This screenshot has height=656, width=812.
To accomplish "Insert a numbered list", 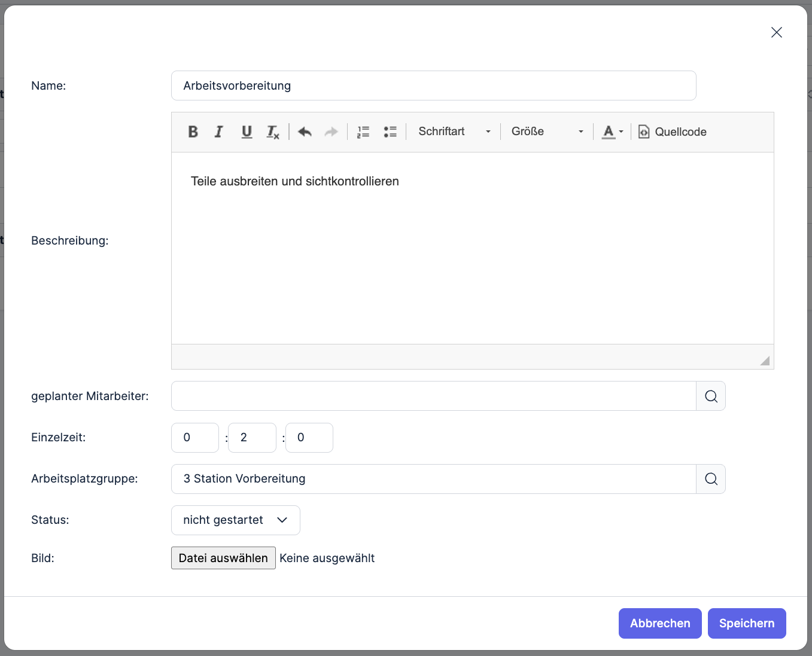I will pyautogui.click(x=363, y=132).
